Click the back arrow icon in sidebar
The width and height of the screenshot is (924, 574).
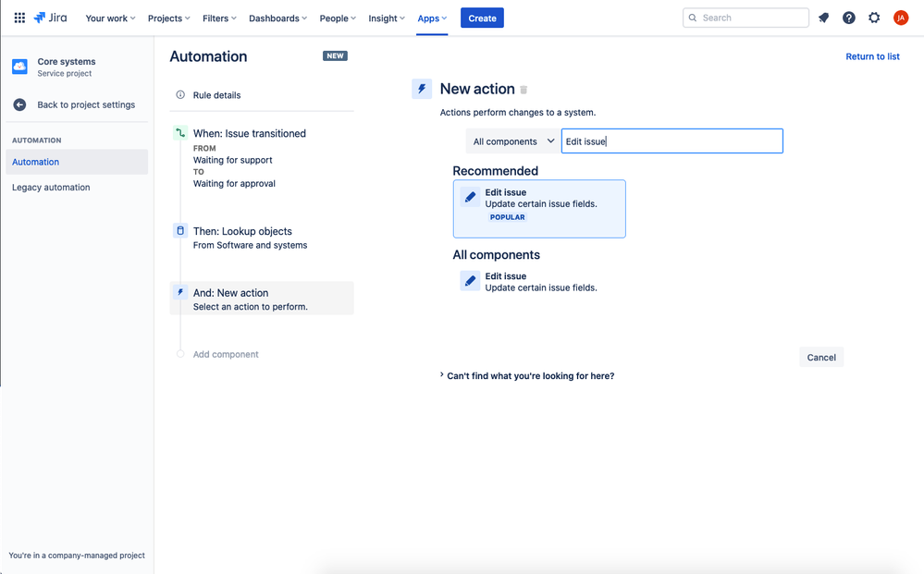click(19, 104)
